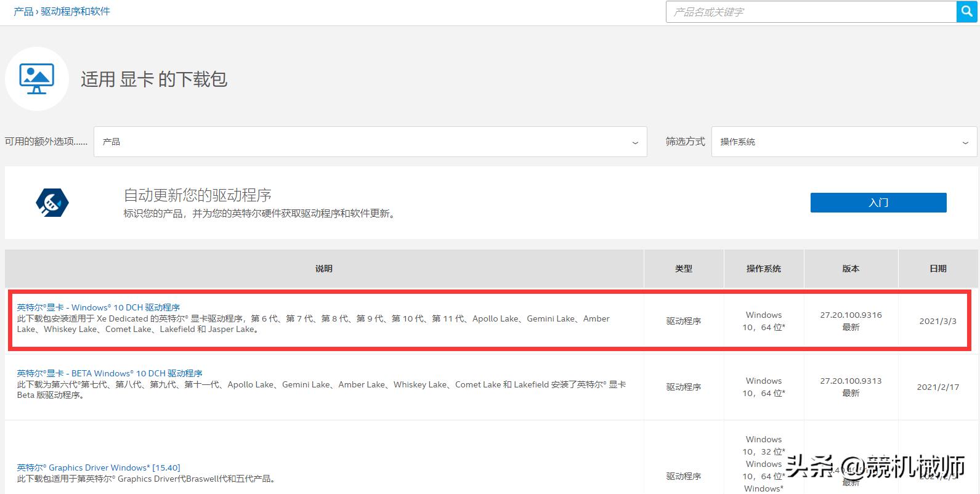The width and height of the screenshot is (980, 494).
Task: Click the 入门 button
Action: (878, 203)
